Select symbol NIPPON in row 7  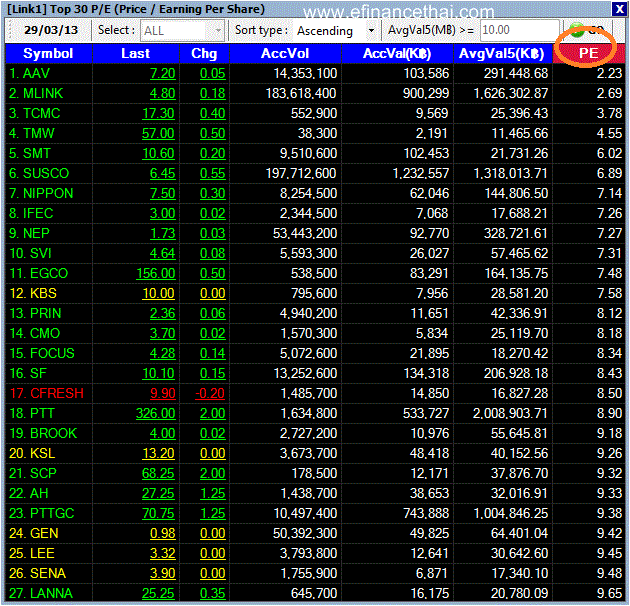(48, 194)
